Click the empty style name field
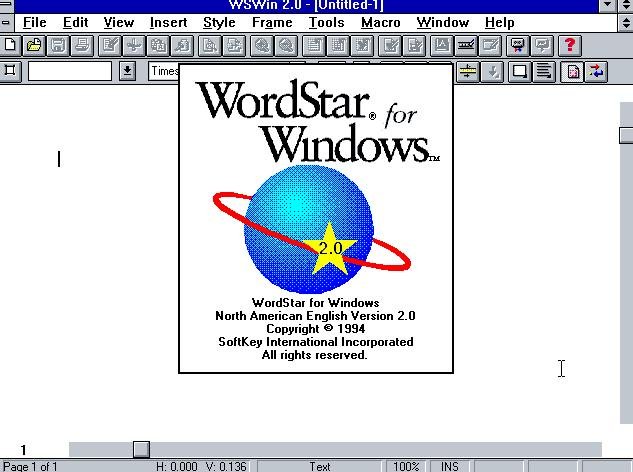Viewport: 633px width, 472px height. (x=70, y=71)
